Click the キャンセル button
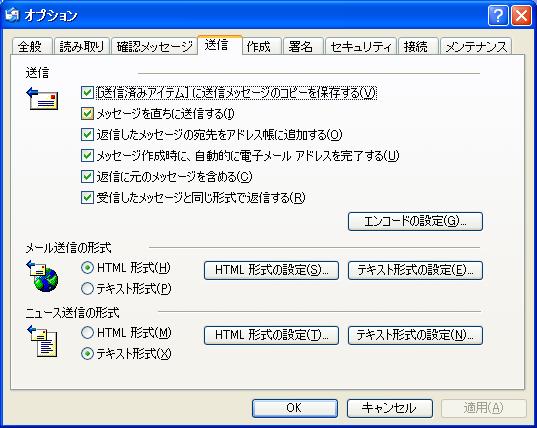This screenshot has width=537, height=428. click(389, 408)
